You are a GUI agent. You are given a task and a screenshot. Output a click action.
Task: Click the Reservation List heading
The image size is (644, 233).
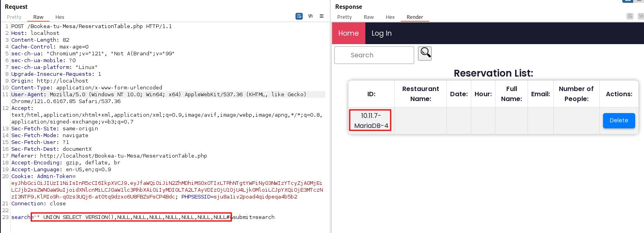(493, 73)
